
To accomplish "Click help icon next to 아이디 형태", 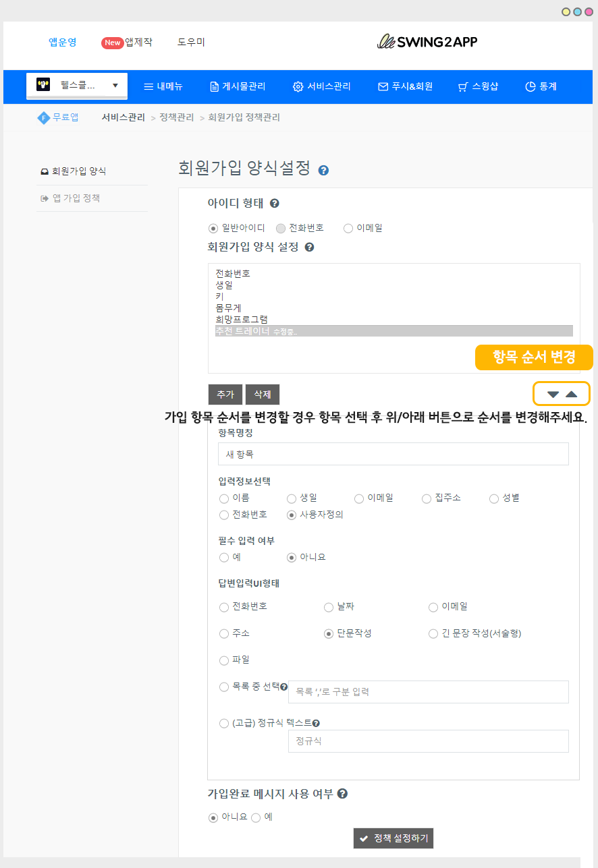I will pos(275,204).
